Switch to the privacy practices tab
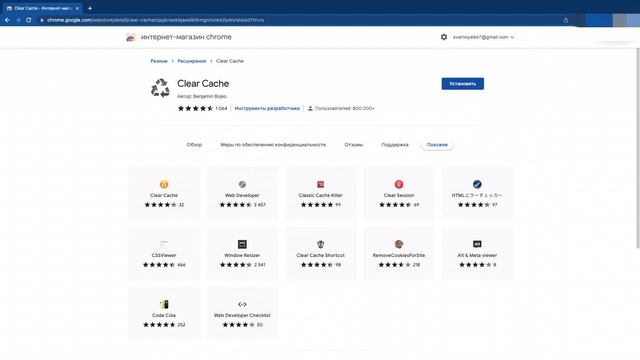 (273, 144)
